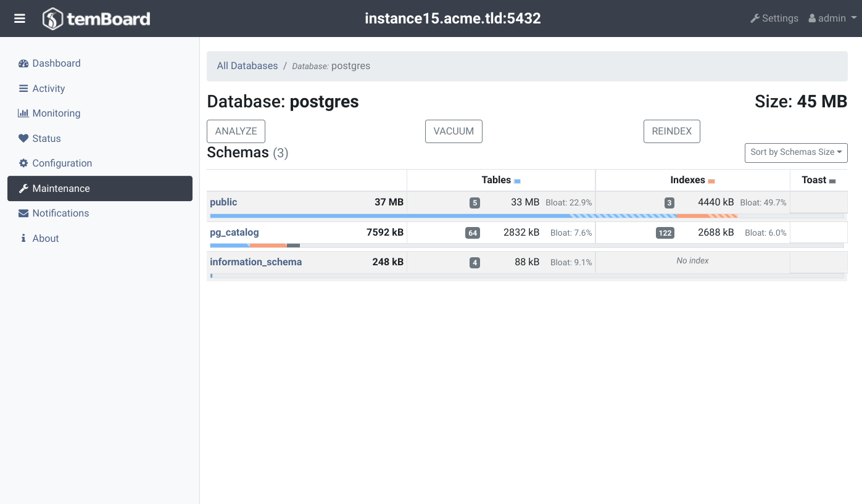This screenshot has height=504, width=862.
Task: Click the pg_catalog tables count badge 64
Action: click(473, 233)
